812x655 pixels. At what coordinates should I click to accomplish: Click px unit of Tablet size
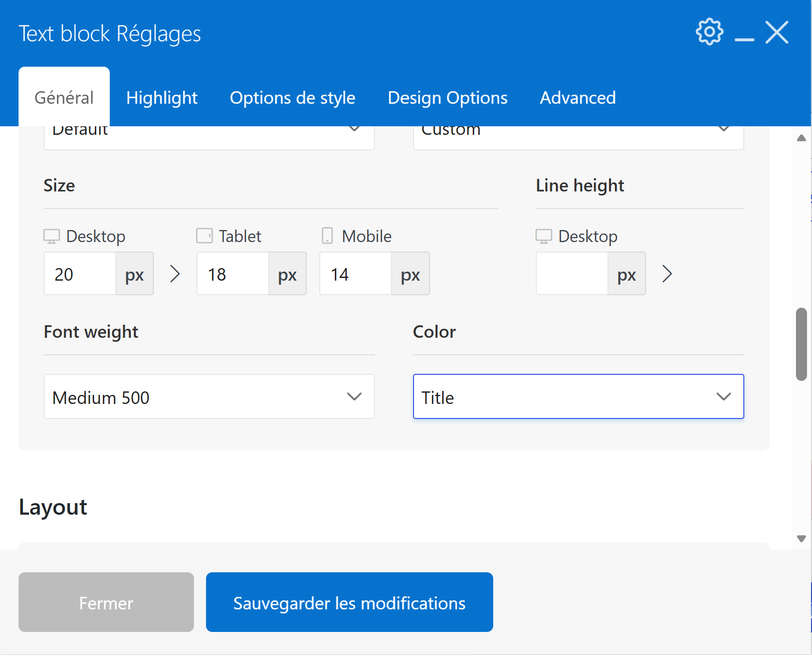coord(288,274)
